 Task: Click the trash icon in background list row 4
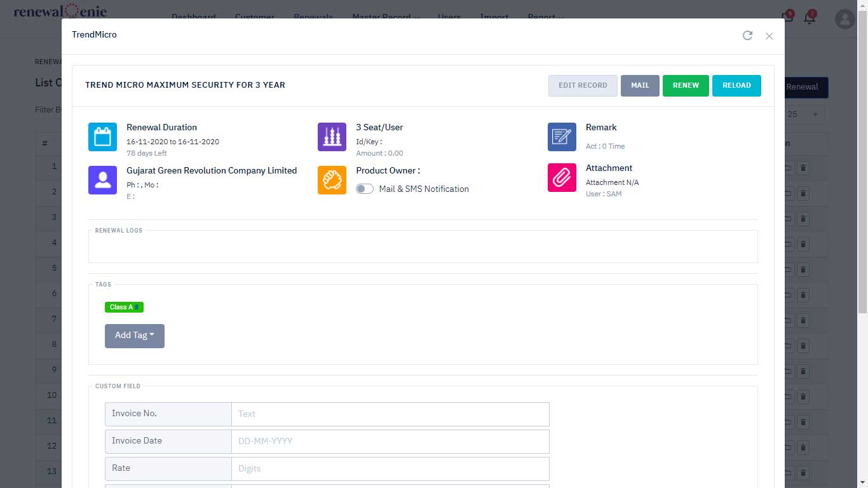803,245
